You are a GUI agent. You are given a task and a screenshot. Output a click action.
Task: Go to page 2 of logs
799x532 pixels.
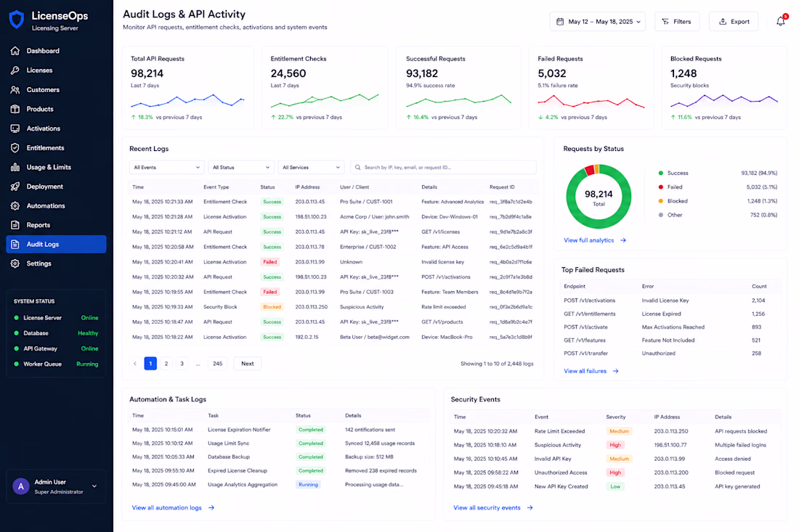click(x=166, y=364)
